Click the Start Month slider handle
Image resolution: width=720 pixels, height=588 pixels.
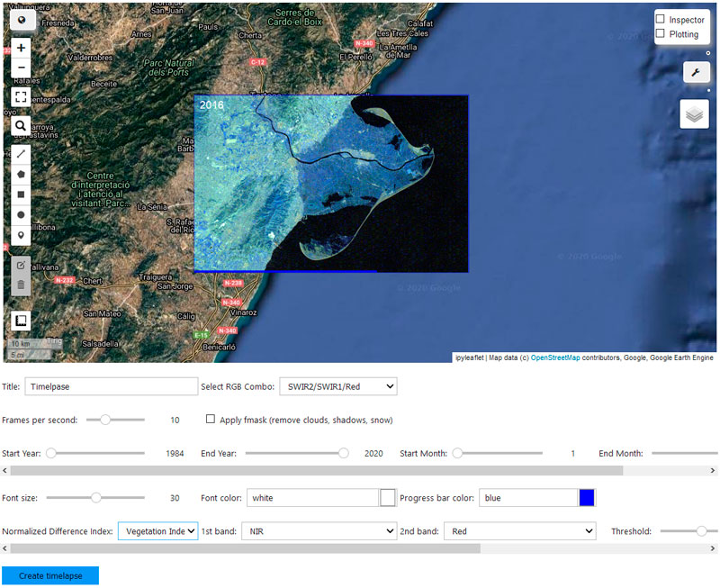(x=457, y=453)
